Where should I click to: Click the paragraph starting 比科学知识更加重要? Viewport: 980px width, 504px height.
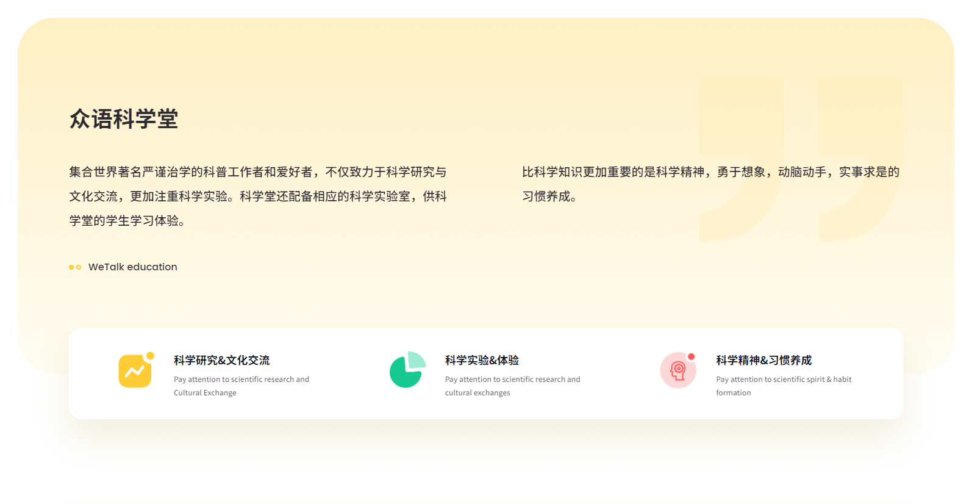tap(710, 184)
